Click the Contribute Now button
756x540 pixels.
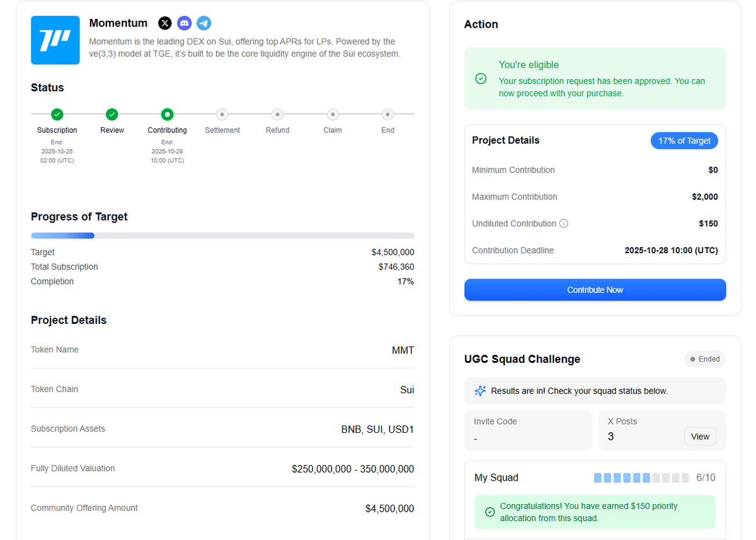[x=595, y=290]
